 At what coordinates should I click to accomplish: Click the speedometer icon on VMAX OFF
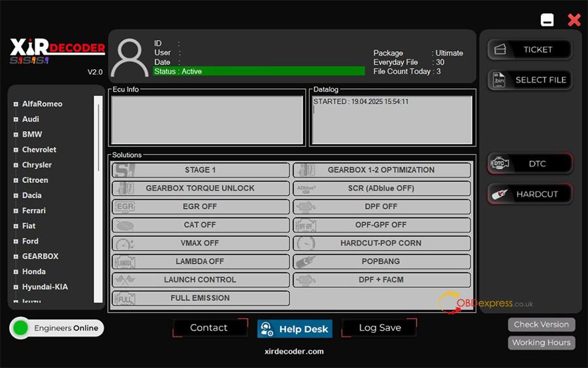pos(125,243)
